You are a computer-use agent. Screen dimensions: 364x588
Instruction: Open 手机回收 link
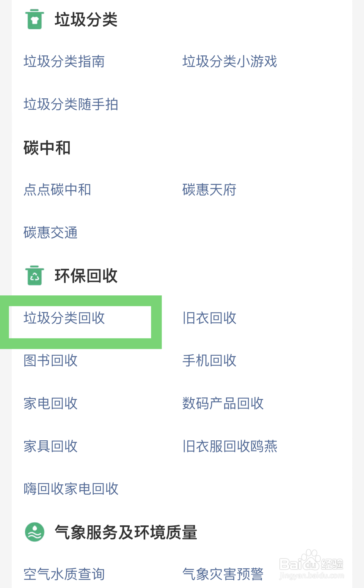tap(209, 361)
